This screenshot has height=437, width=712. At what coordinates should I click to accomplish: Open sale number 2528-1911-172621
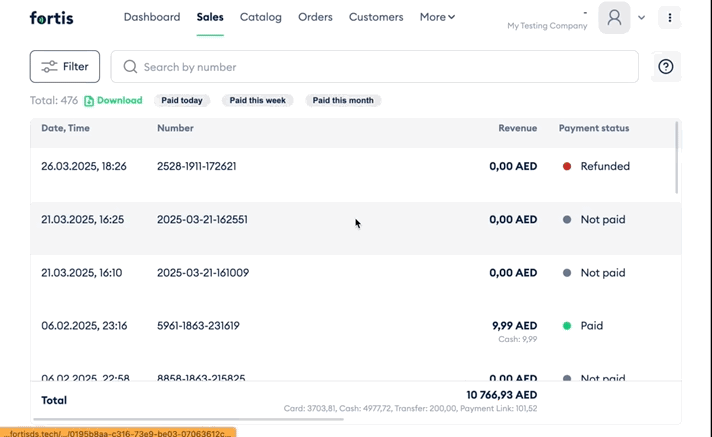197,166
